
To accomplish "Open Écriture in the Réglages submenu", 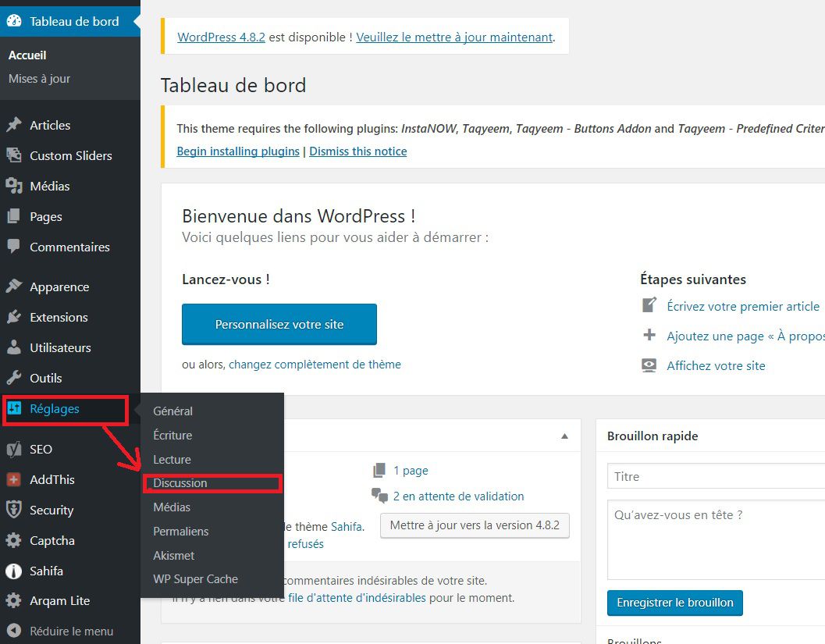I will (172, 435).
